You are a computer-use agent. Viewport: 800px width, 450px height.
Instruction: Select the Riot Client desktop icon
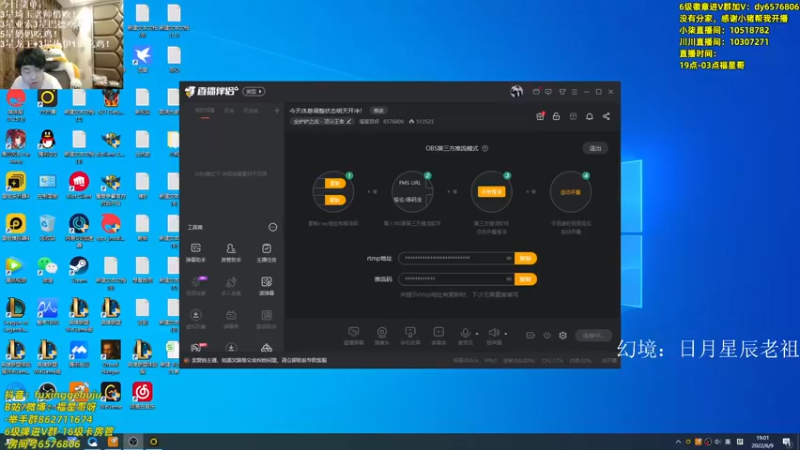(79, 185)
